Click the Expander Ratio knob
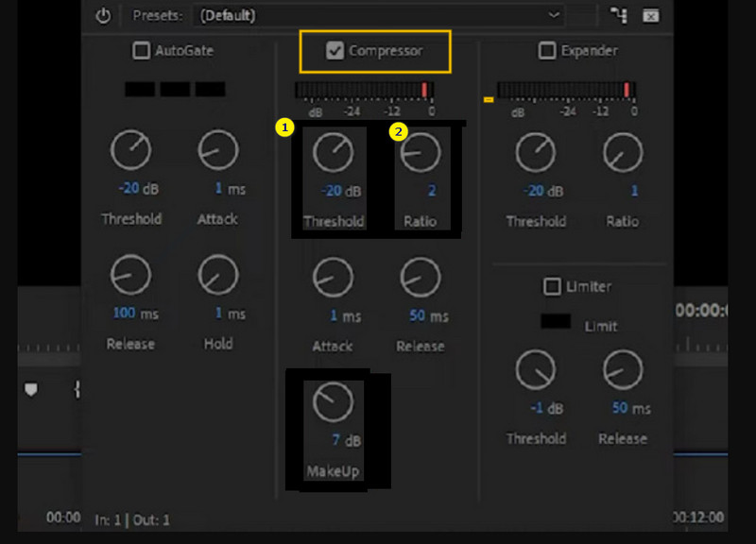This screenshot has height=544, width=756. pos(622,152)
